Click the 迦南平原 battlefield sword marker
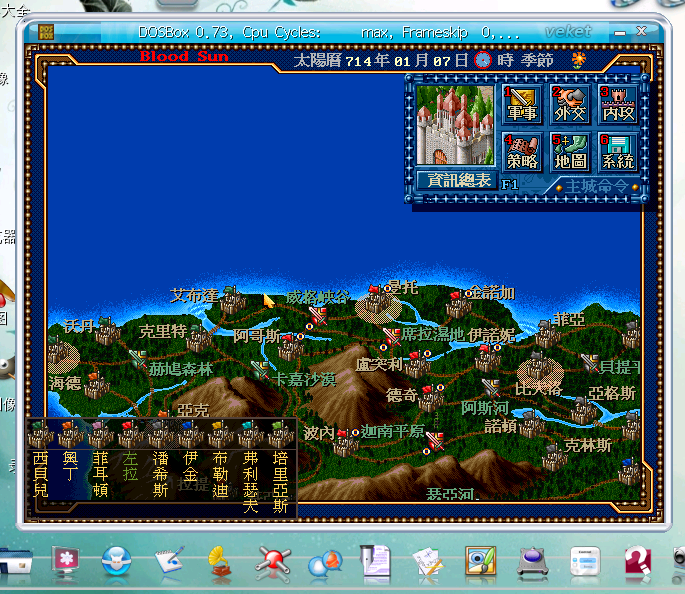685x594 pixels. click(x=435, y=441)
